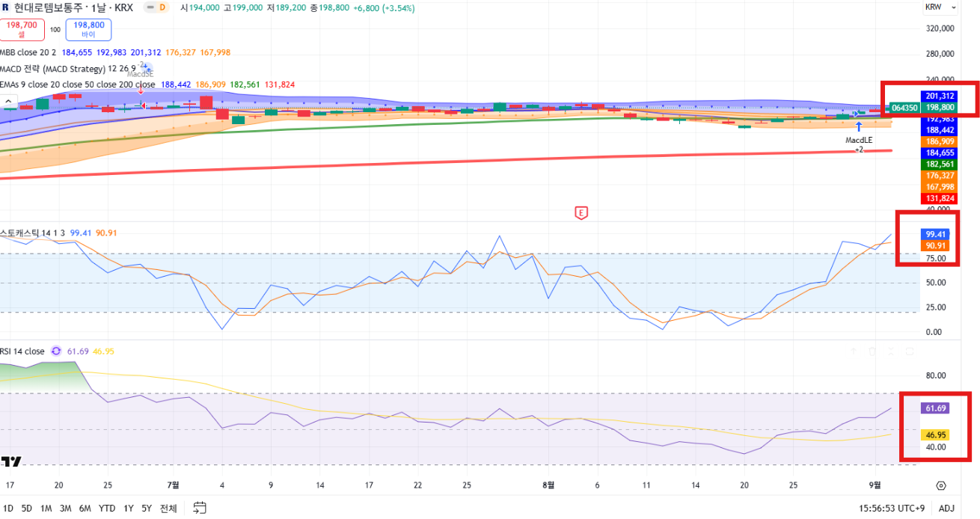Select the 1D time range

pyautogui.click(x=8, y=508)
